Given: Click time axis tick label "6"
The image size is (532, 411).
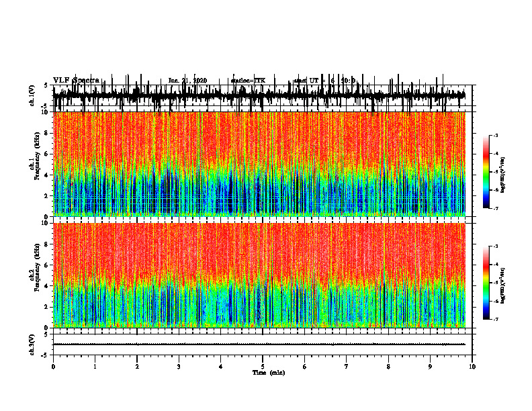Looking at the screenshot, I should [305, 367].
